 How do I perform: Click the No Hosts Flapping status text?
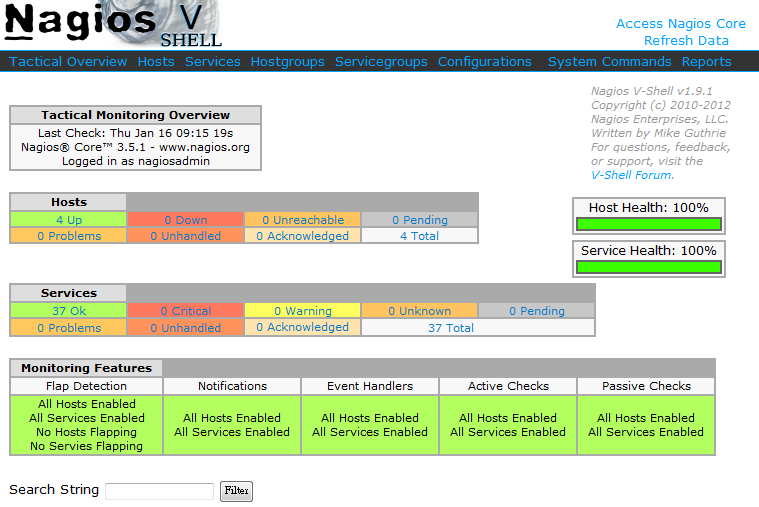coord(86,432)
